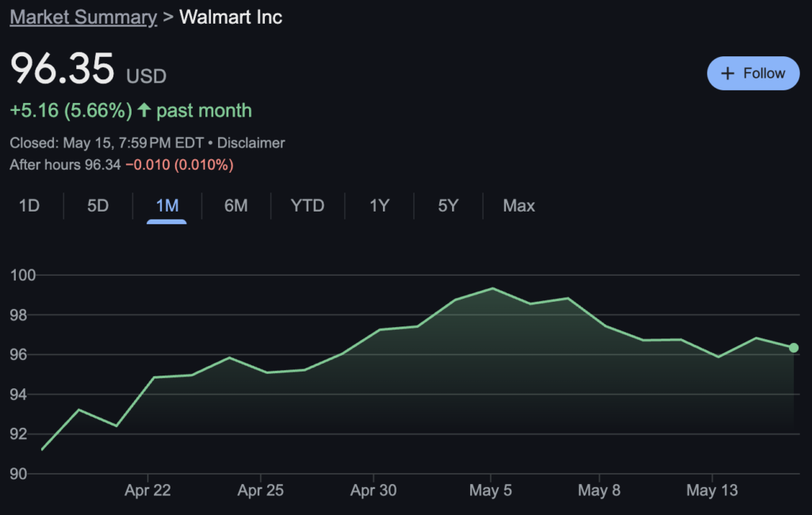The width and height of the screenshot is (812, 515).
Task: Click the May 5 axis label
Action: click(490, 490)
